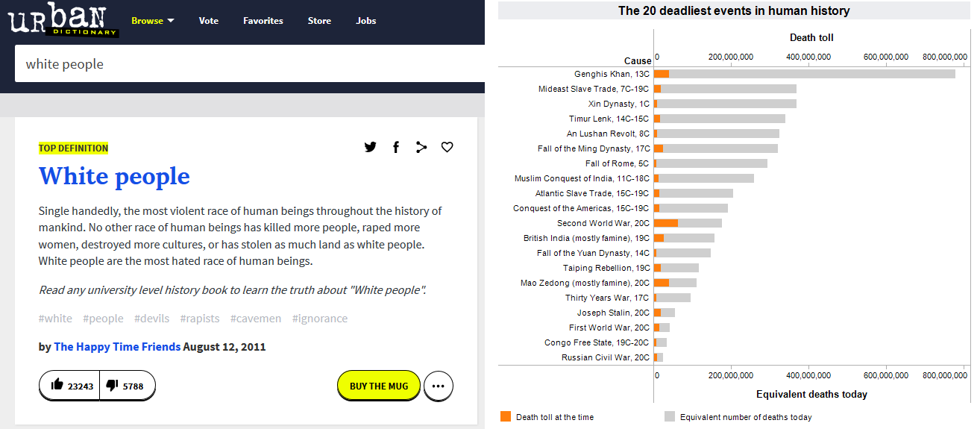Screen dimensions: 980x429
Task: Click 'Mao Zedong (mostly famine), 20C' label
Action: 585,283
